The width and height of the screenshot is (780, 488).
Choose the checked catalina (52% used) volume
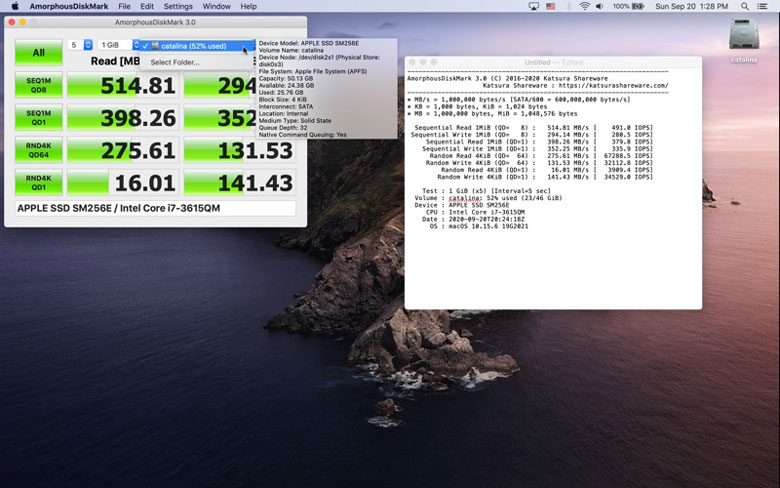pos(192,46)
